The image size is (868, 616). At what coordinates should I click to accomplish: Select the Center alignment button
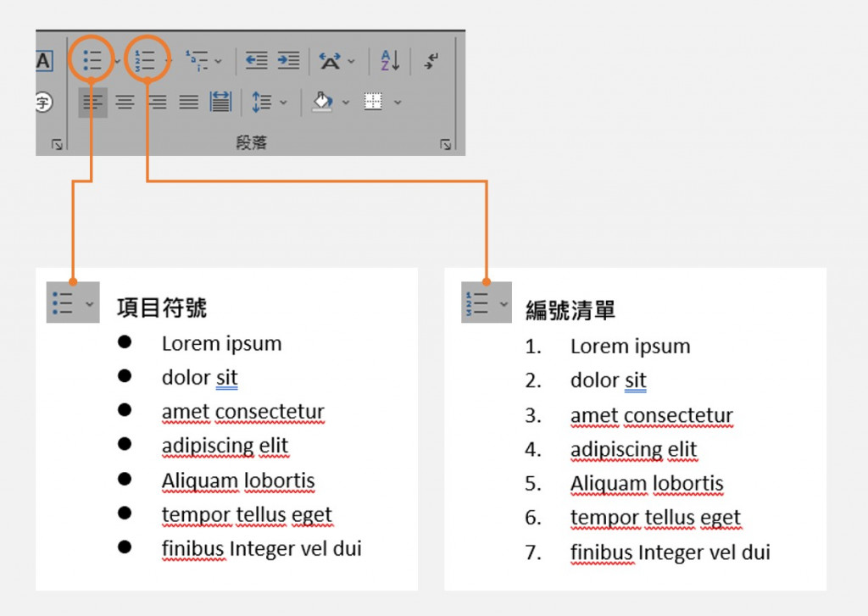click(125, 103)
